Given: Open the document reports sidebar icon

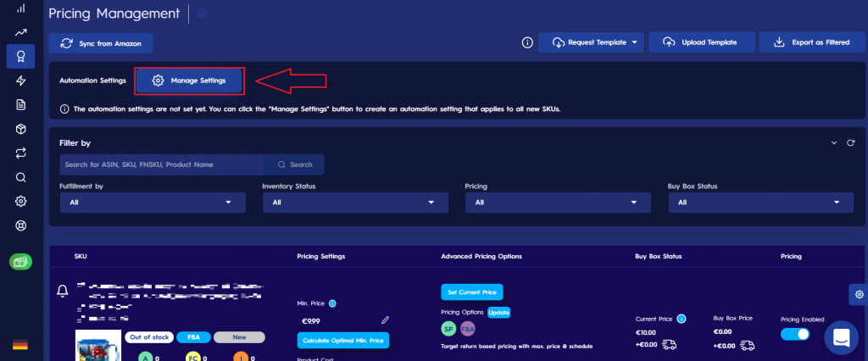Looking at the screenshot, I should point(21,104).
